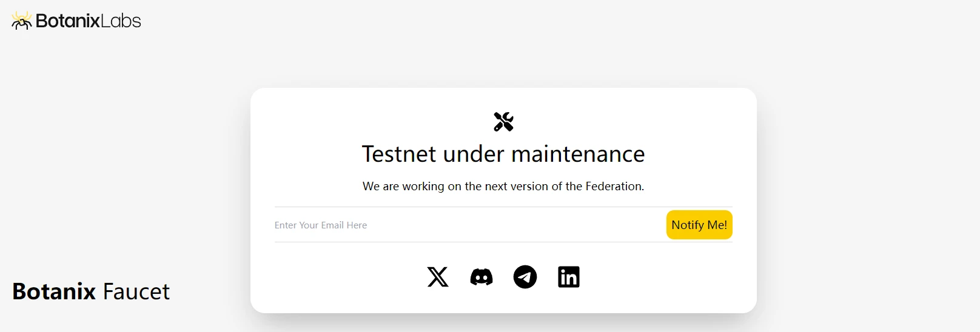Screen dimensions: 980x332
Task: Focus the Enter Your Email Here field
Action: click(x=467, y=225)
